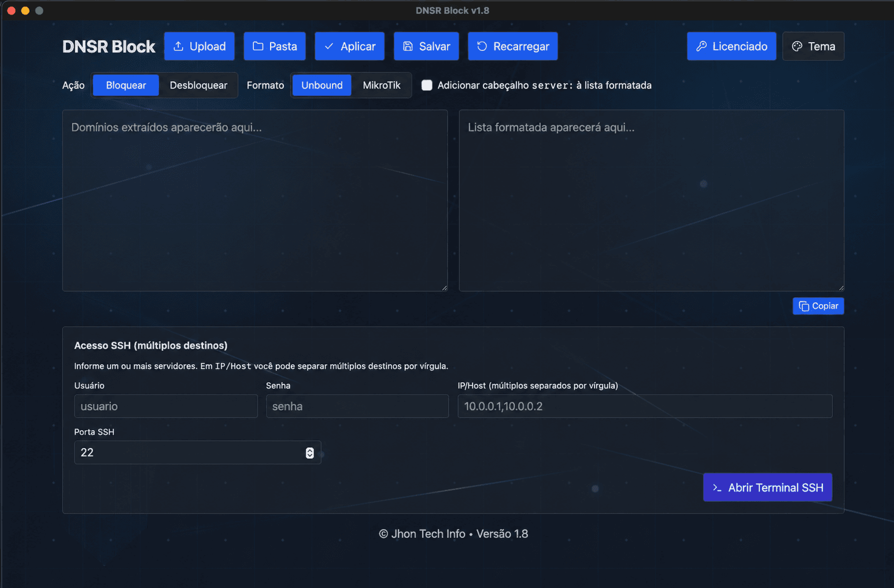This screenshot has width=894, height=588.
Task: Select the Bloquear action
Action: [126, 85]
